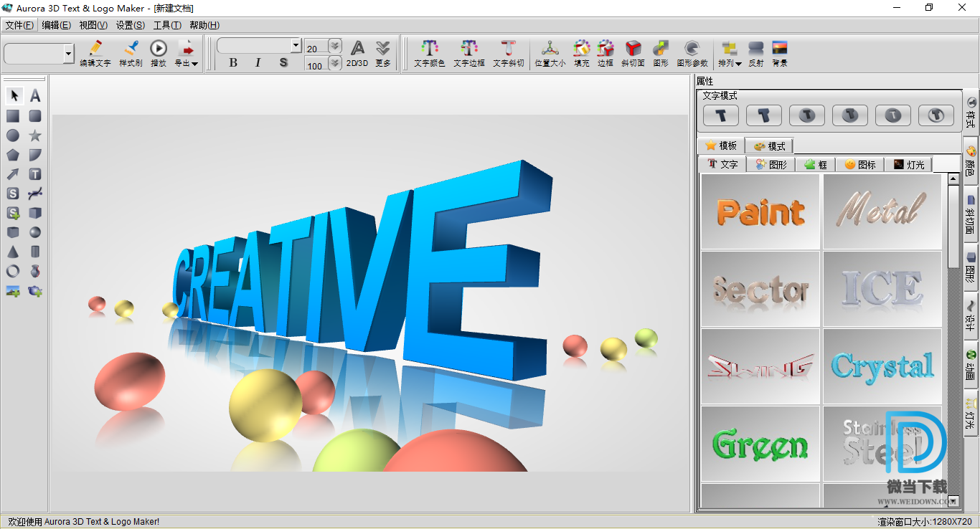
Task: Switch to the 模板 templates tab
Action: coord(722,146)
